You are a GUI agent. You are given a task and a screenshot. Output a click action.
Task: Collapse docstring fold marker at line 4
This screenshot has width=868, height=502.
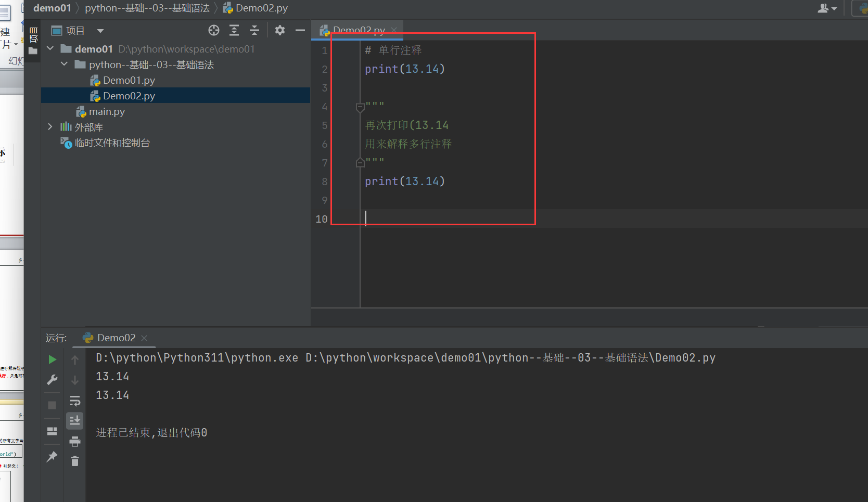point(360,107)
